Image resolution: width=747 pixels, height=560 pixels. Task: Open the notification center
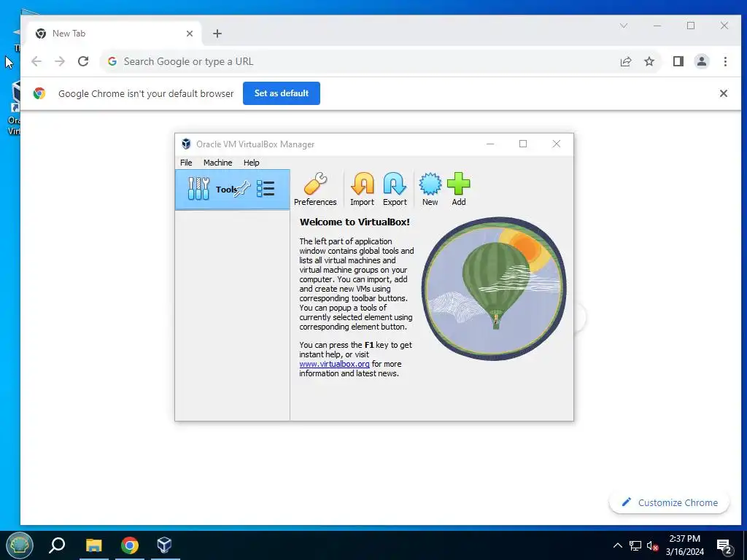(724, 547)
